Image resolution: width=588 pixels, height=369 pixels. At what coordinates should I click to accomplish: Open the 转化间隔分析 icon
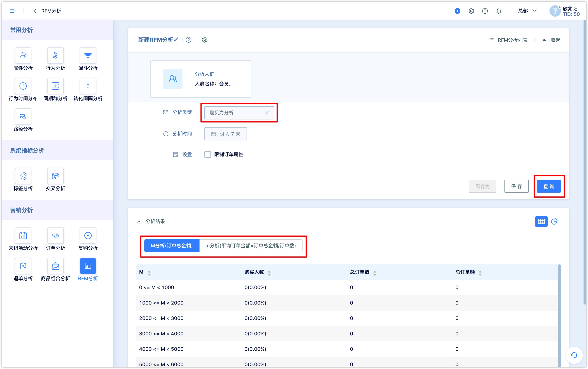[x=88, y=86]
